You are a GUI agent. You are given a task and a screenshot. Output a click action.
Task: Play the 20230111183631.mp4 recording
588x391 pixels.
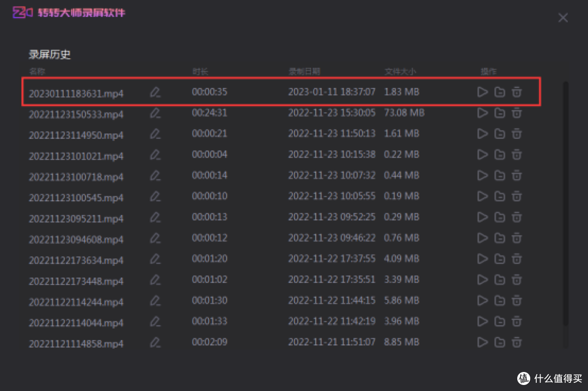[x=482, y=92]
